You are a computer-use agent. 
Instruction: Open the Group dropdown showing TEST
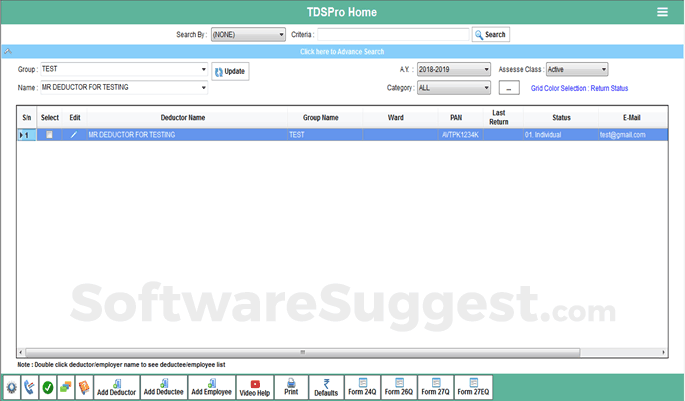[x=124, y=69]
